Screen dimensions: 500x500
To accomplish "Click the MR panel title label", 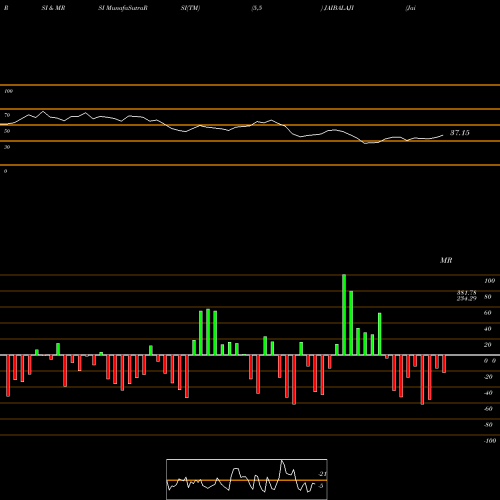I will coord(446,260).
